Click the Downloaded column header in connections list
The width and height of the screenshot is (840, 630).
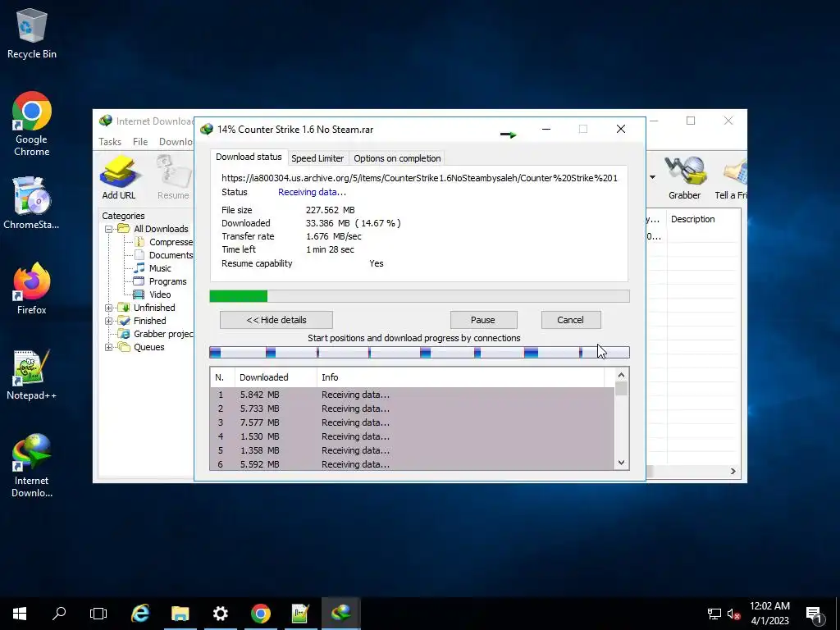click(276, 377)
